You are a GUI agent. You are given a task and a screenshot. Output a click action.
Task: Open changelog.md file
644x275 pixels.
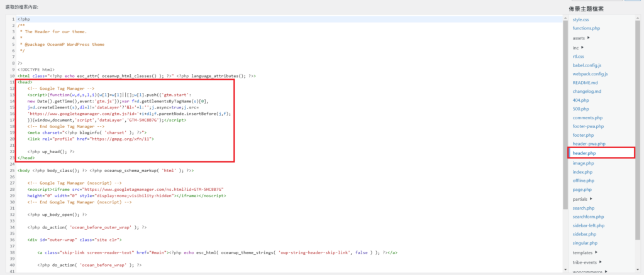(x=587, y=92)
